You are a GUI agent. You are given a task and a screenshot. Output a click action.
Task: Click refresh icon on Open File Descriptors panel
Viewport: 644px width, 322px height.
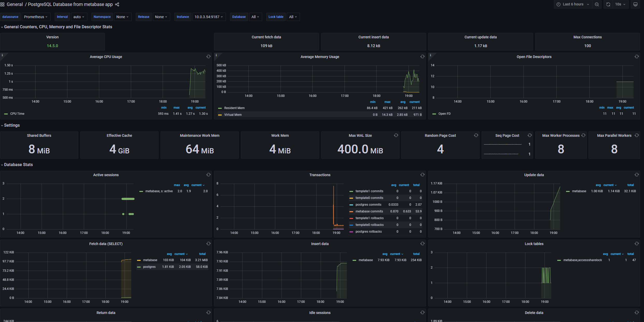(636, 57)
